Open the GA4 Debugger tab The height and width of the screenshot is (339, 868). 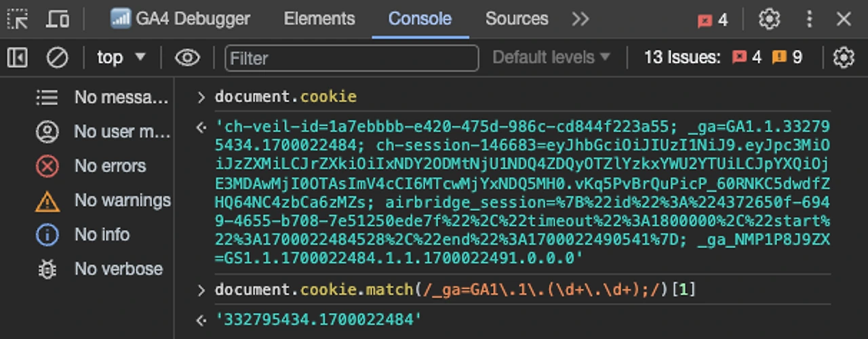click(x=180, y=19)
